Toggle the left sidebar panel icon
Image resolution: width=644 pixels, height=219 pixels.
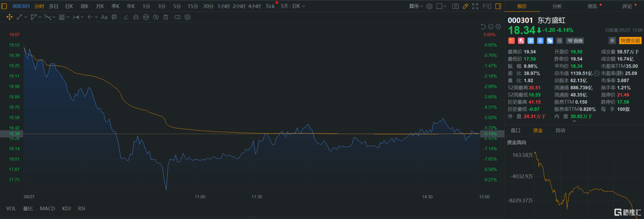pos(5,6)
